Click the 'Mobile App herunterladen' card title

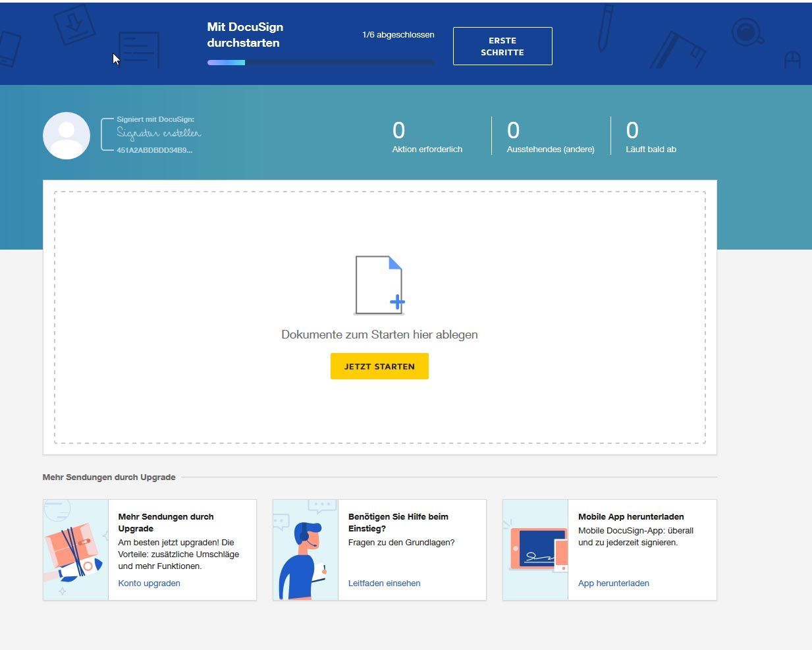[x=631, y=516]
